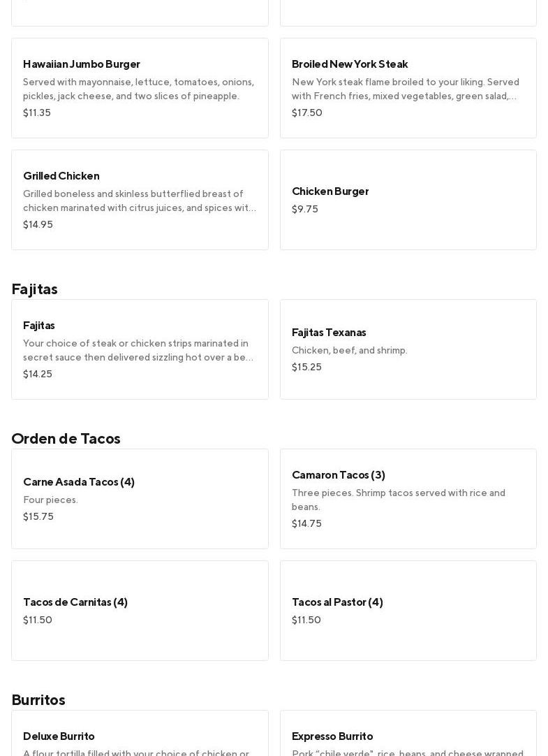
Task: Choose the Chicken Burger for $9.75
Action: pyautogui.click(x=408, y=199)
